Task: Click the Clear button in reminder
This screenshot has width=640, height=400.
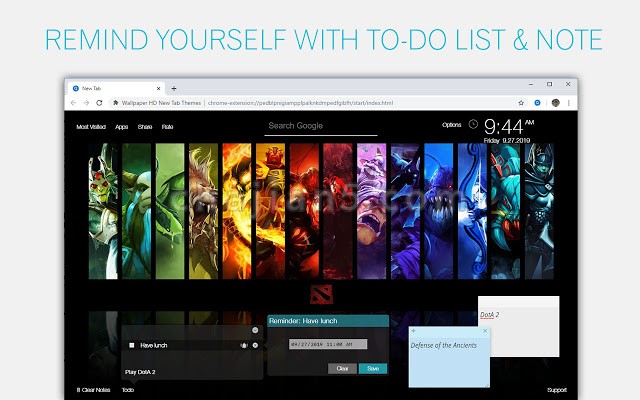Action: (x=342, y=369)
